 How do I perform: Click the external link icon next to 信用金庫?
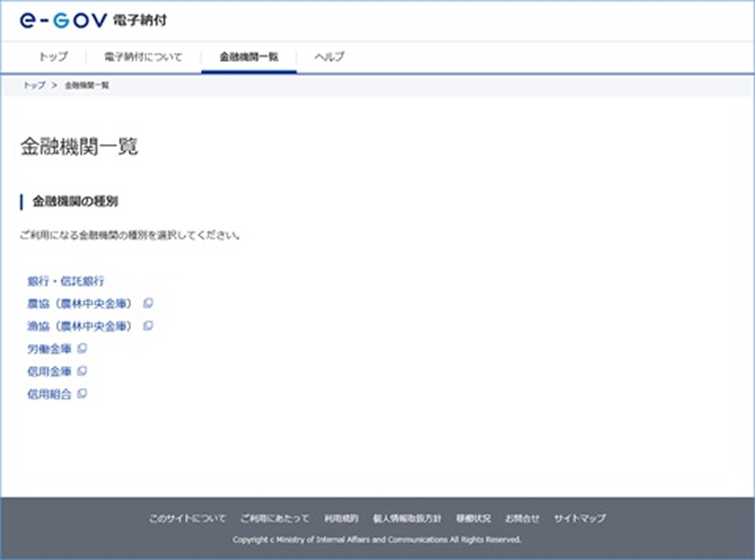pyautogui.click(x=83, y=371)
